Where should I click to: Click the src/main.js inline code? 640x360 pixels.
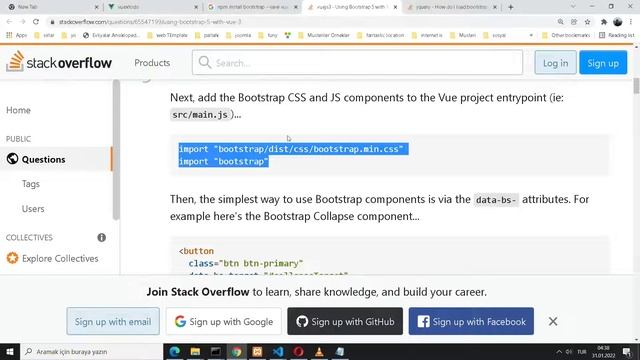pos(200,115)
